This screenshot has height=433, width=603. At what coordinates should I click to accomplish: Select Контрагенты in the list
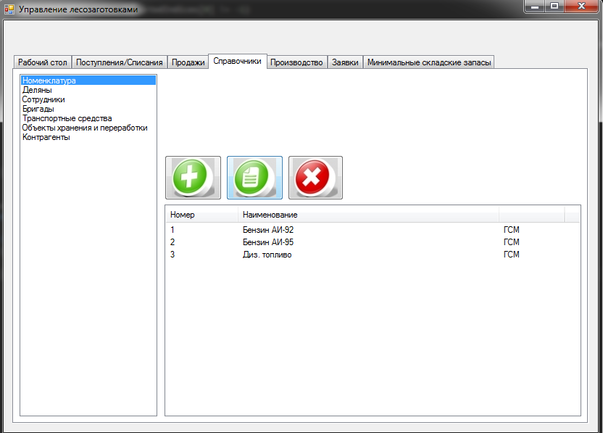pos(88,137)
